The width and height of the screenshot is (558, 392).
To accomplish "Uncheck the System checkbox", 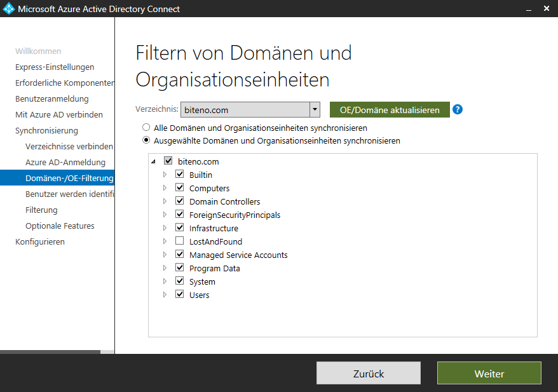I will coord(179,281).
